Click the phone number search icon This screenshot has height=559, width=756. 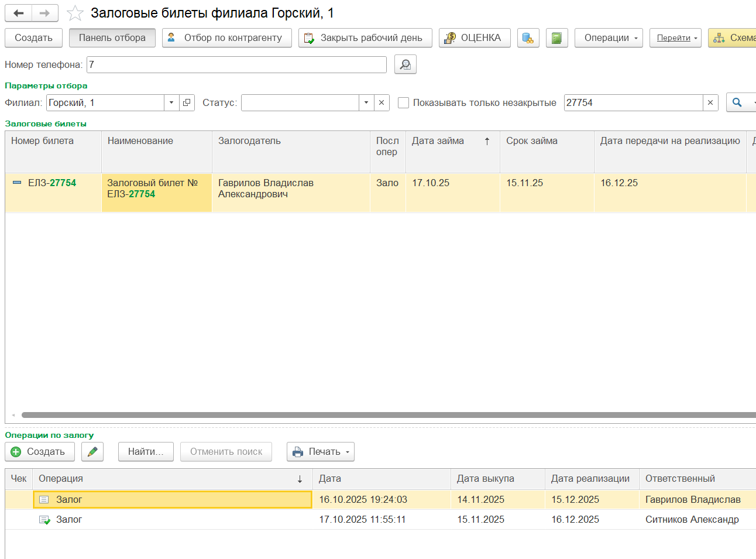click(405, 64)
